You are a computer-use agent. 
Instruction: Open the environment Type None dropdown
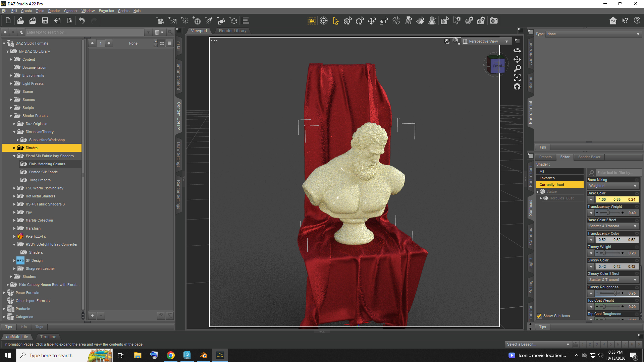[x=593, y=34]
